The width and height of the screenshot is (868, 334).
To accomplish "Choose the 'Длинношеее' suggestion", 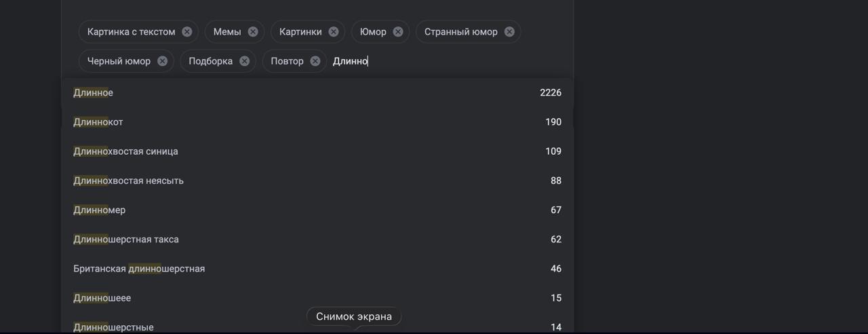I will (x=317, y=298).
